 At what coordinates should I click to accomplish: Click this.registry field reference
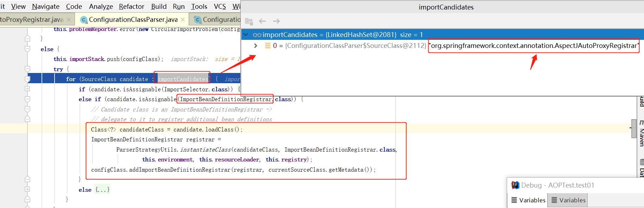pyautogui.click(x=286, y=159)
